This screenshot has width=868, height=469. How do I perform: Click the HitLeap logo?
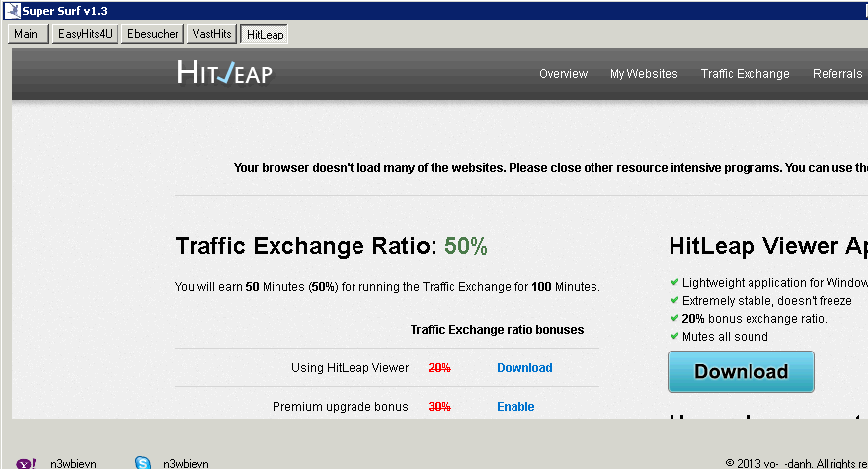[224, 73]
